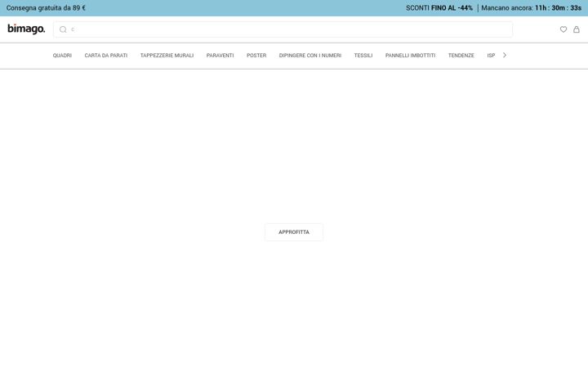
Task: Click the APPROFITTA button
Action: (x=294, y=232)
